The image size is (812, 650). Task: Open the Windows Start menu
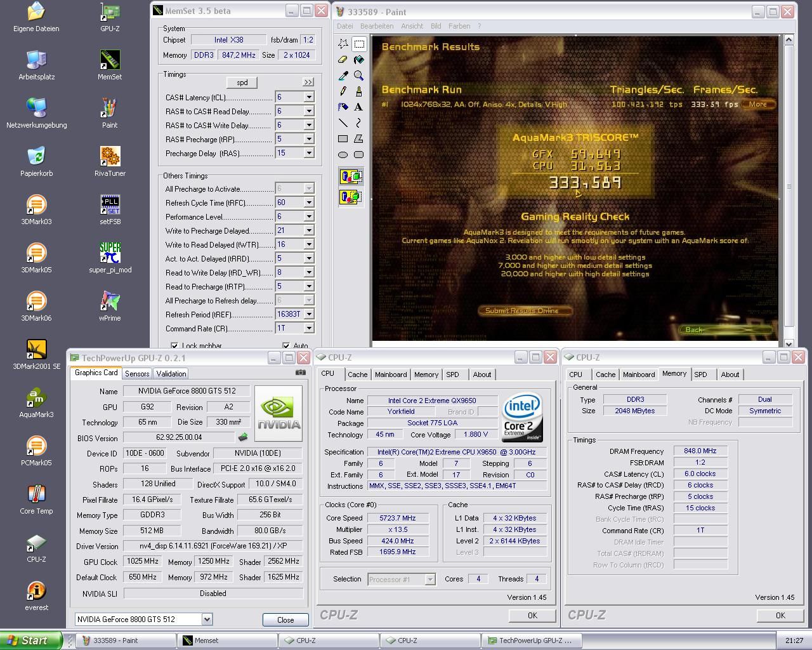[32, 640]
